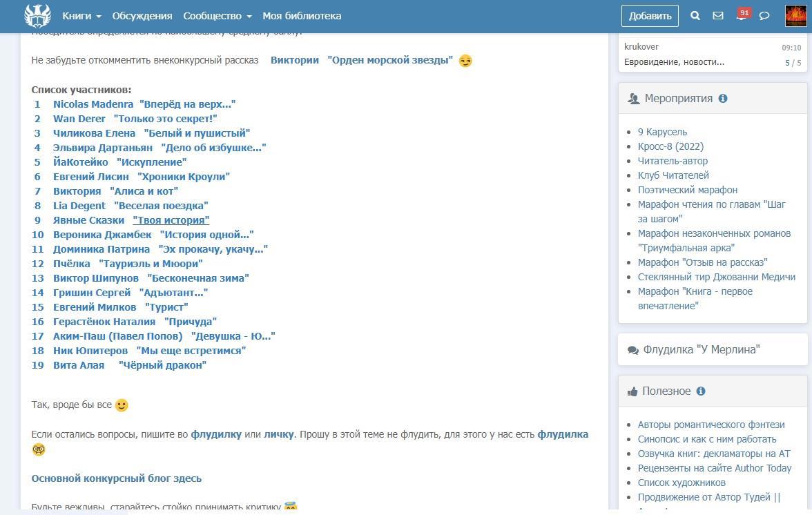
Task: Open the private messages envelope icon
Action: tap(718, 16)
